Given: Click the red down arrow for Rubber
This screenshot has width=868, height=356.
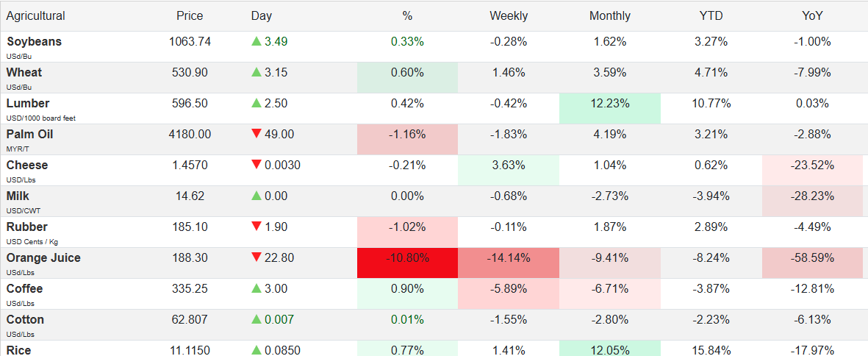Looking at the screenshot, I should pyautogui.click(x=257, y=227).
